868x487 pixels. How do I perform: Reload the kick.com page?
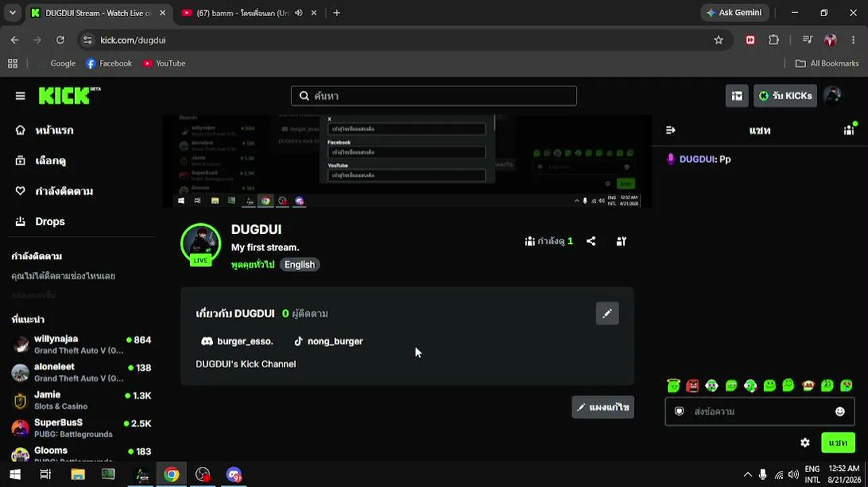point(60,40)
